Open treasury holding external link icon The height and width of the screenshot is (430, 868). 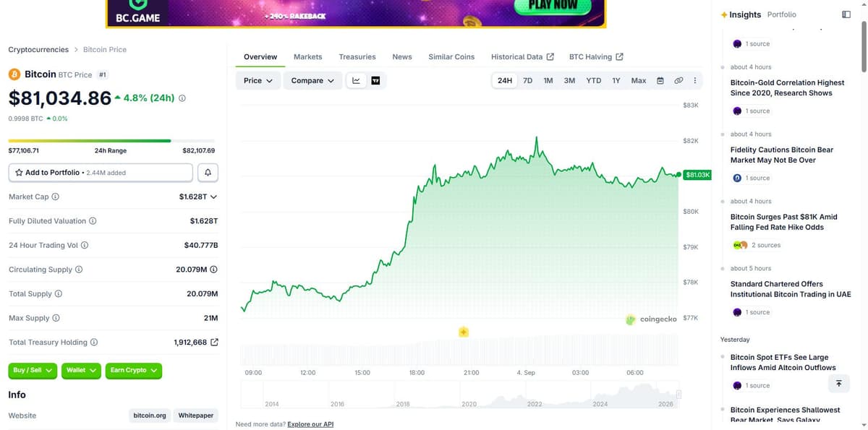[214, 343]
